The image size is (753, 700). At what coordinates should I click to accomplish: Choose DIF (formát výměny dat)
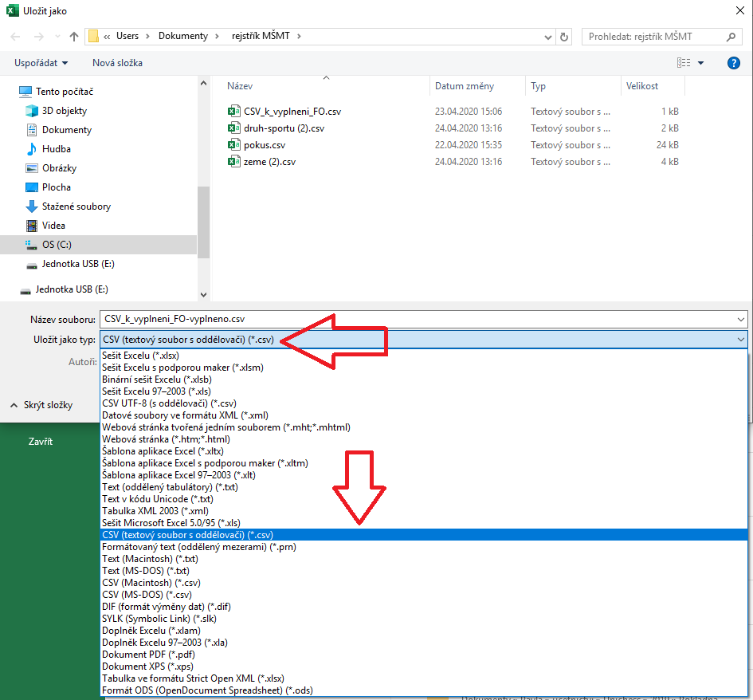click(424, 607)
